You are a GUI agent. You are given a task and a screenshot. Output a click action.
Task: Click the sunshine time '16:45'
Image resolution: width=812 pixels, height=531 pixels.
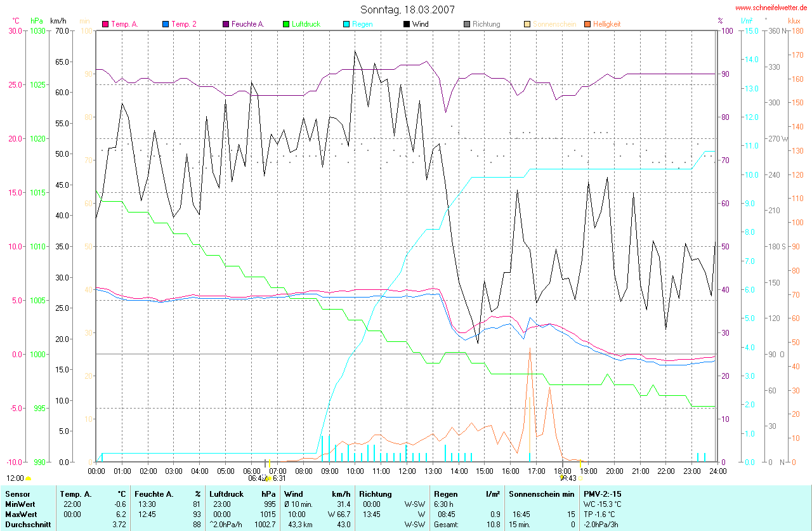pos(522,514)
